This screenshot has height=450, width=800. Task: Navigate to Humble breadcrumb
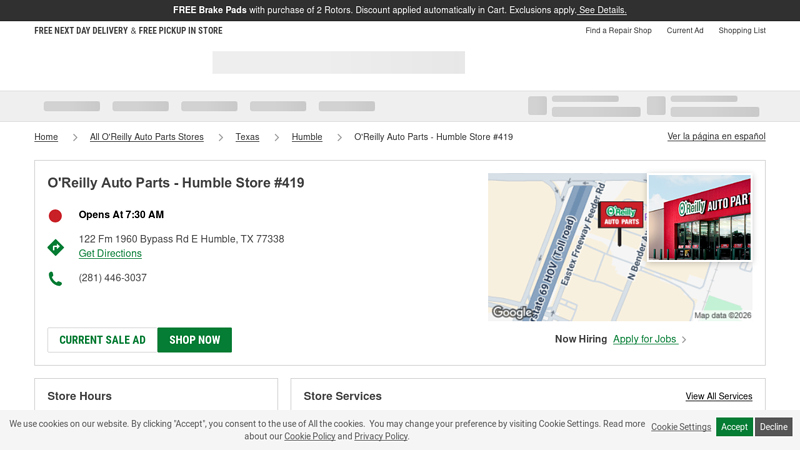(307, 137)
